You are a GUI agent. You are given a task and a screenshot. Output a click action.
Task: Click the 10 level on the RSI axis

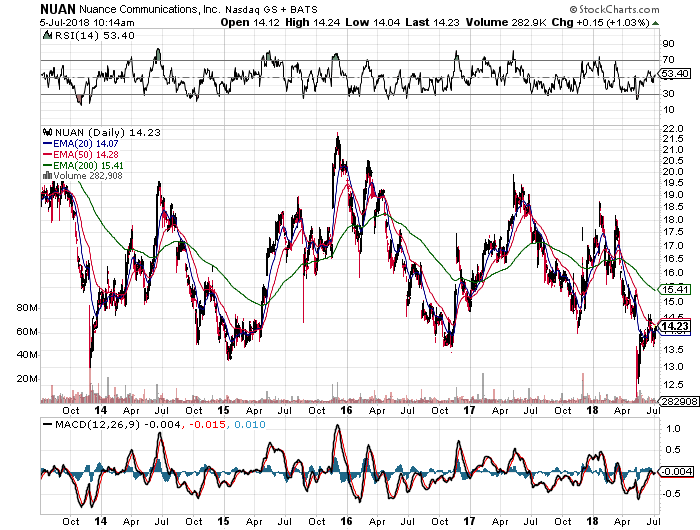pyautogui.click(x=668, y=110)
